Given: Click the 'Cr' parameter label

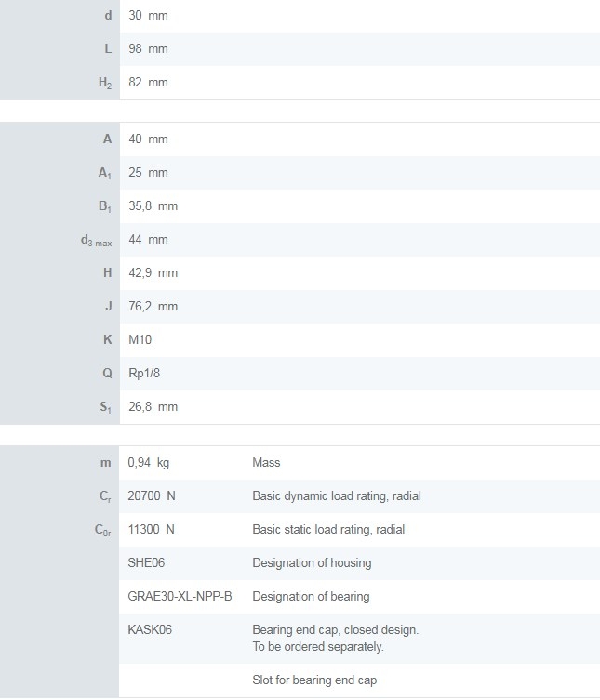Looking at the screenshot, I should [x=105, y=496].
